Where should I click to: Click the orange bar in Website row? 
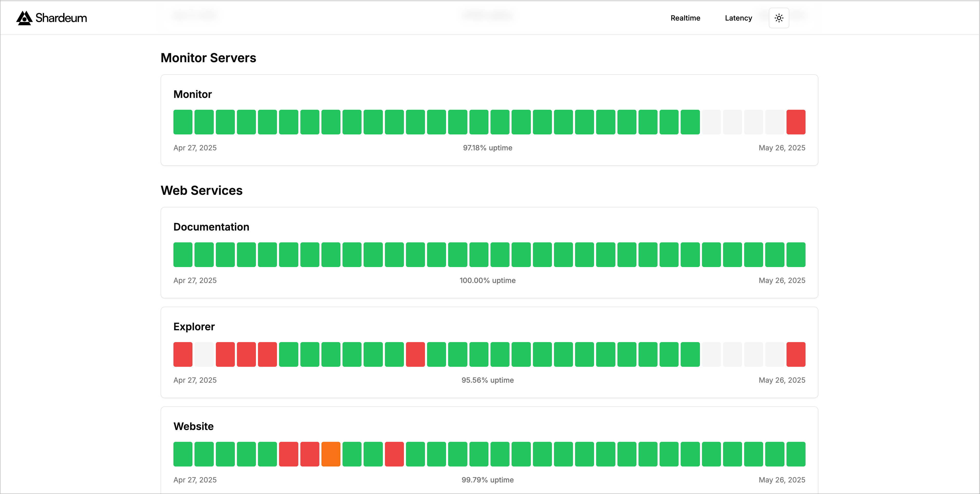coord(331,454)
